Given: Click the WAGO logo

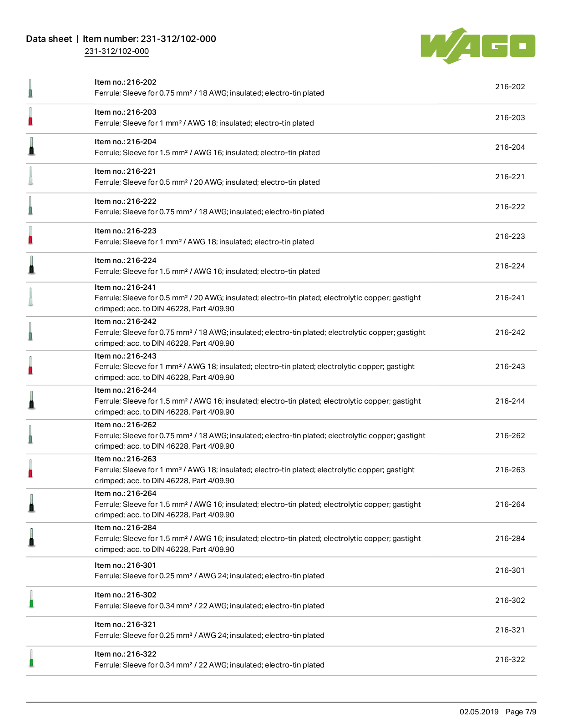Looking at the screenshot, I should click(x=478, y=45).
